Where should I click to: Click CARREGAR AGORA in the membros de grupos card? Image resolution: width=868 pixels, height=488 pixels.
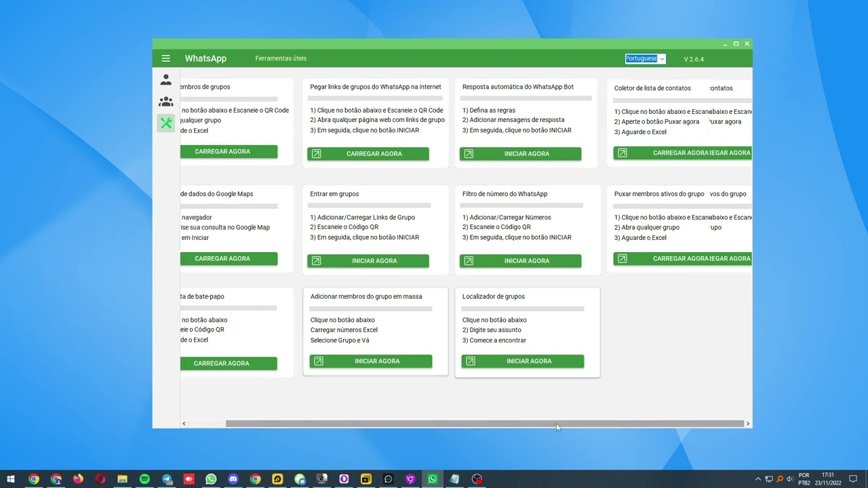pyautogui.click(x=229, y=152)
